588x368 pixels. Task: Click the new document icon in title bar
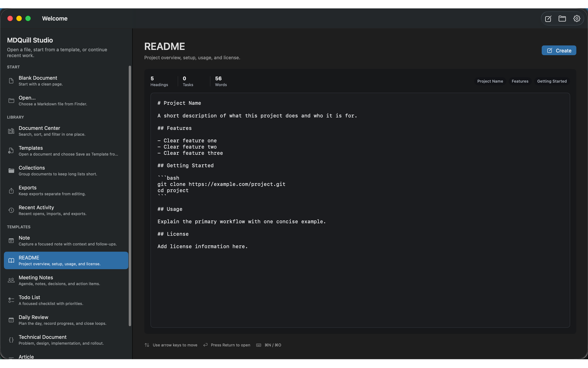(548, 19)
